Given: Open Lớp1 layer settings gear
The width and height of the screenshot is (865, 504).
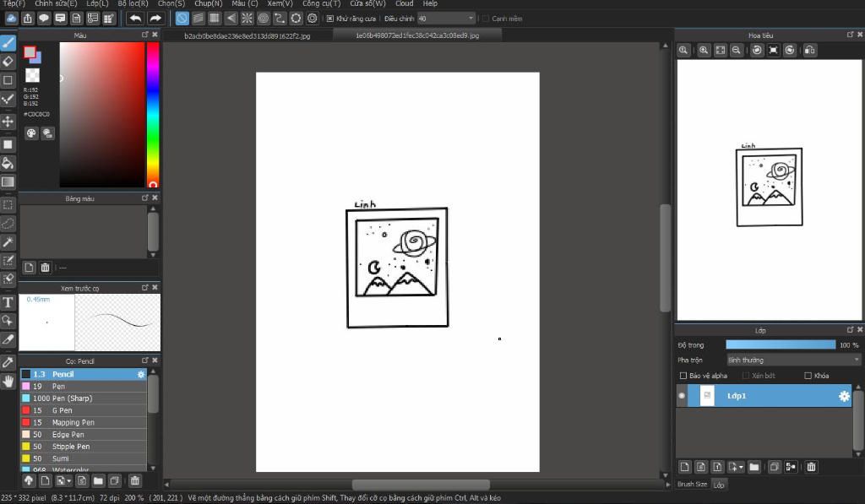Looking at the screenshot, I should click(844, 396).
